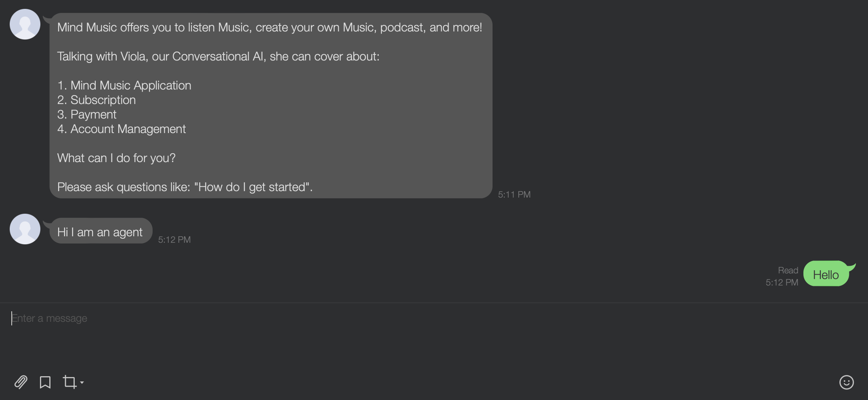The height and width of the screenshot is (400, 868).
Task: Click the paperclip attach file icon
Action: click(21, 382)
